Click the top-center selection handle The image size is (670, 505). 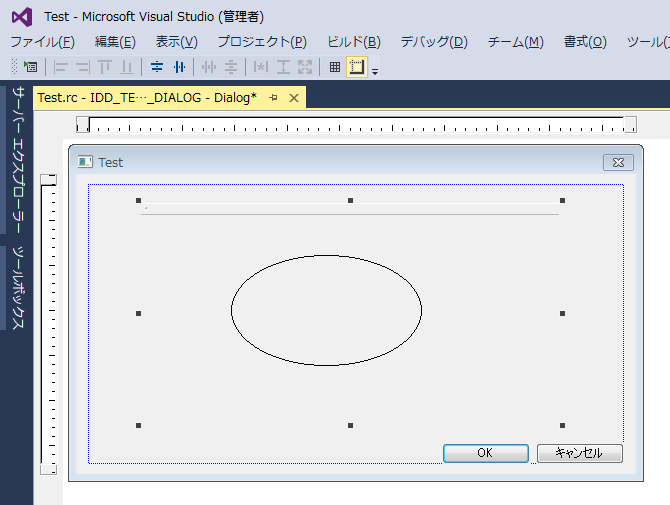(x=350, y=200)
